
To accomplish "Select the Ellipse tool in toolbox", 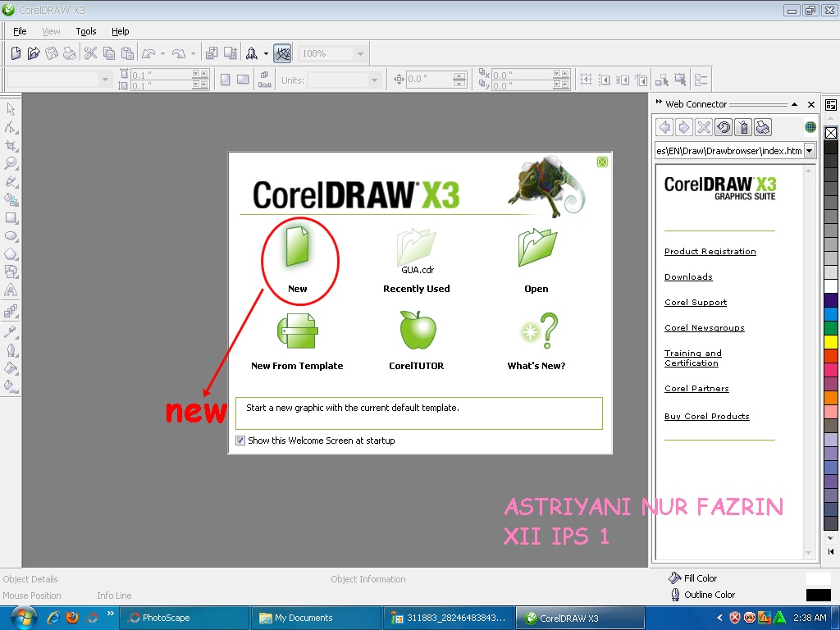I will click(11, 236).
